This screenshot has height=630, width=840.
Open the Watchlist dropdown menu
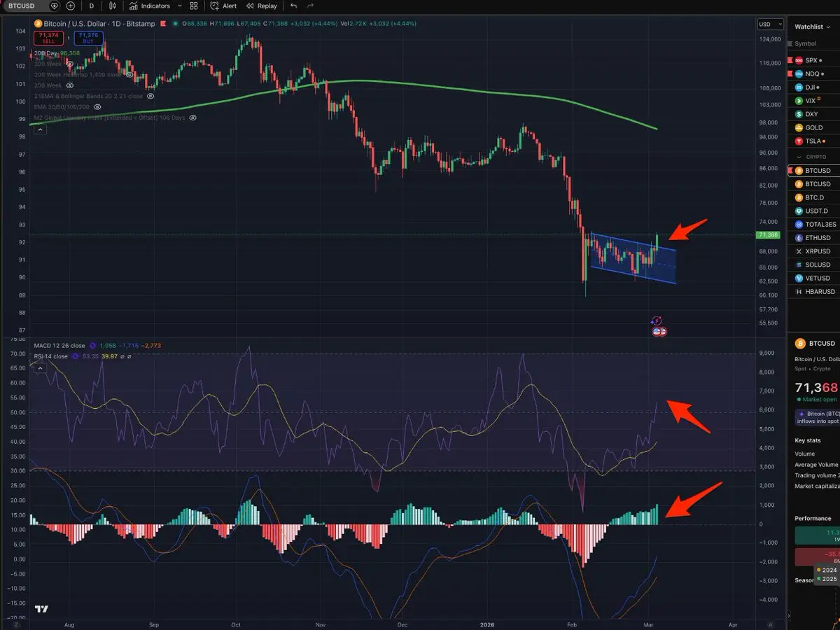(812, 27)
